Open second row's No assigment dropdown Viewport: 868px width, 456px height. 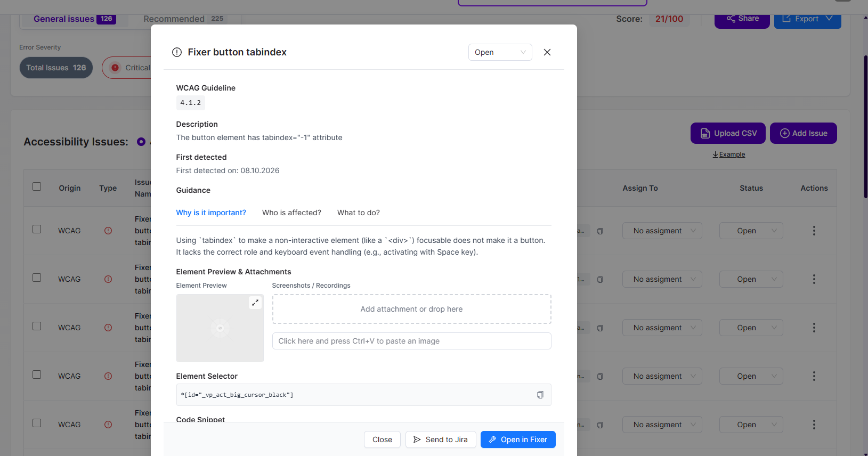point(662,279)
